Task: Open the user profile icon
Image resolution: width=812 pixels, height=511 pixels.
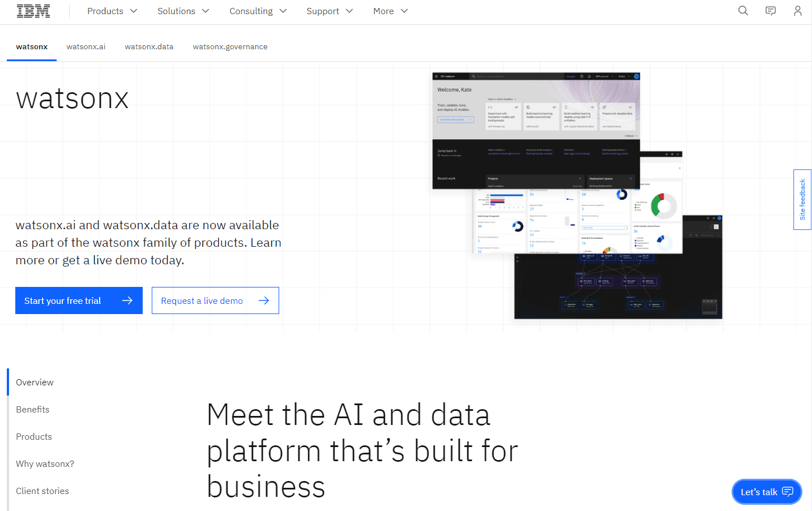Action: point(798,11)
